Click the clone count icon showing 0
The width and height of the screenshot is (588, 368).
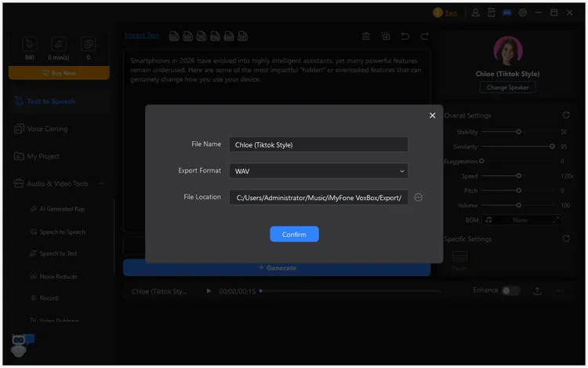tap(88, 44)
